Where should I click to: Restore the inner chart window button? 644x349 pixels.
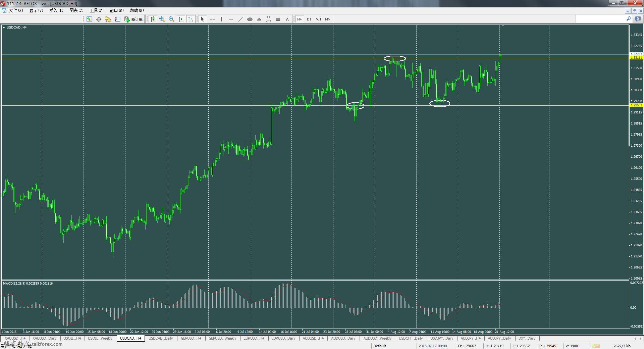point(634,10)
